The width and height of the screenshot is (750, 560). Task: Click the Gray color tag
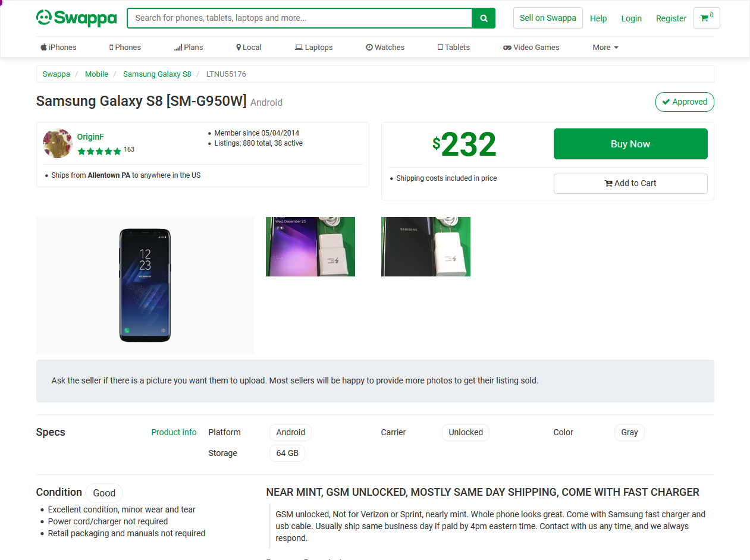(629, 432)
